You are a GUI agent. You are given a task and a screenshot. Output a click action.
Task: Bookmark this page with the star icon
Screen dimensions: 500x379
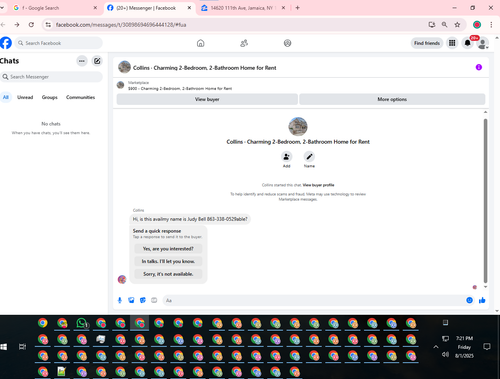[x=457, y=25]
